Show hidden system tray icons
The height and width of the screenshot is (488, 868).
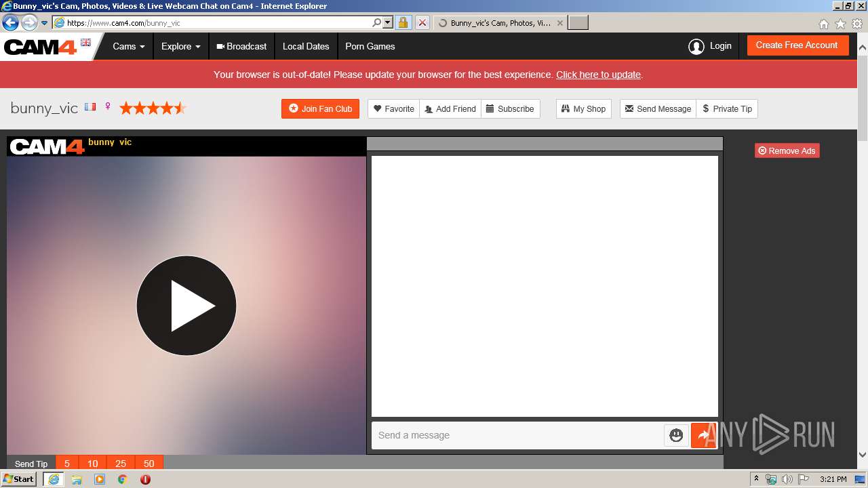pos(756,479)
